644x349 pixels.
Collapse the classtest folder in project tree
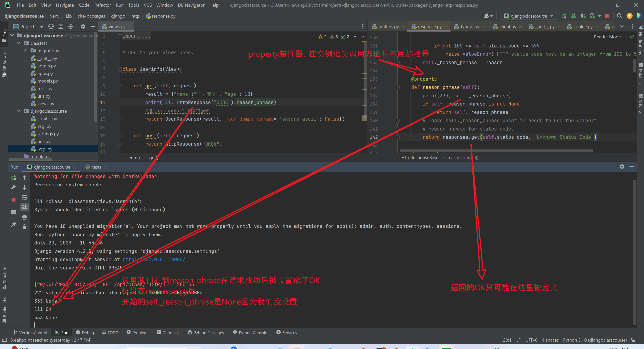pyautogui.click(x=19, y=43)
